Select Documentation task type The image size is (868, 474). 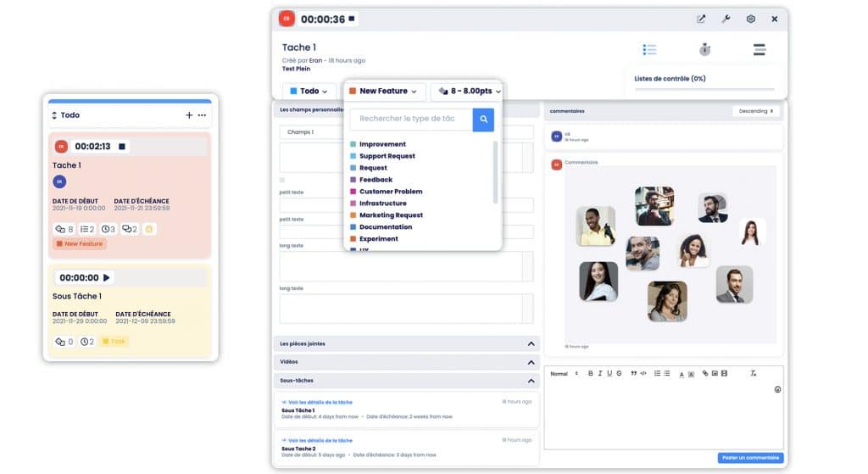tap(381, 227)
